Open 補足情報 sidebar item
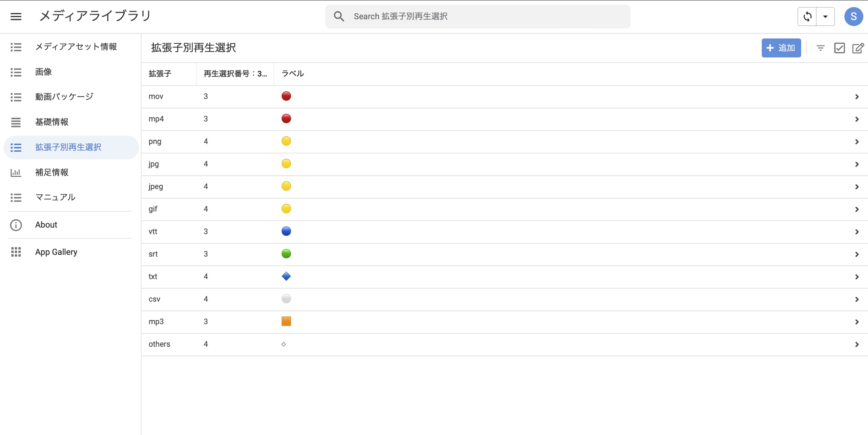 point(51,172)
